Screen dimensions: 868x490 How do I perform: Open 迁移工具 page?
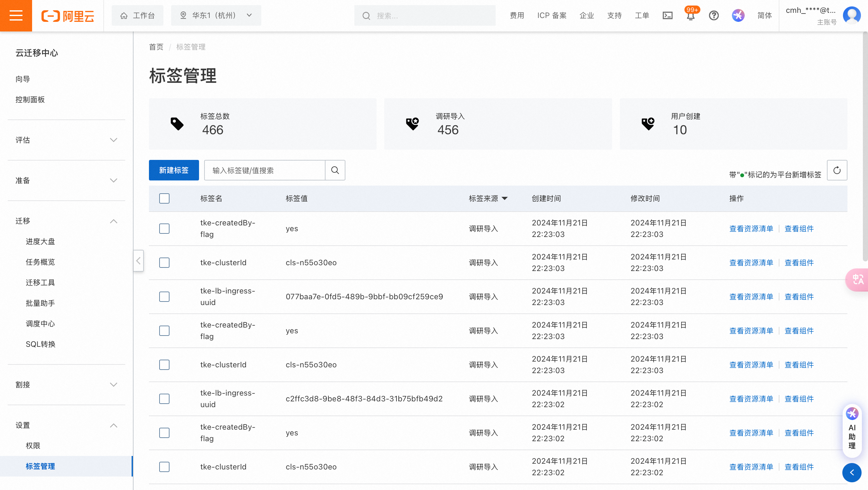tap(40, 283)
